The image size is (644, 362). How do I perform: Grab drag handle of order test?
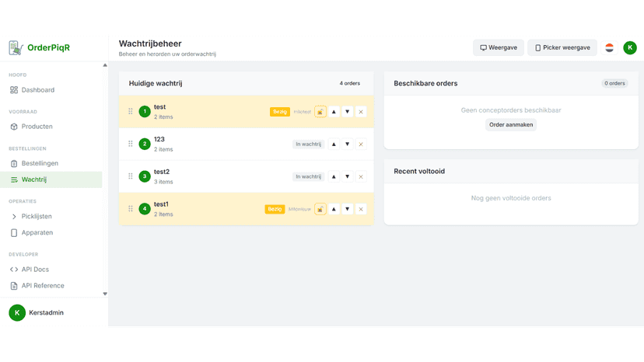coord(131,112)
